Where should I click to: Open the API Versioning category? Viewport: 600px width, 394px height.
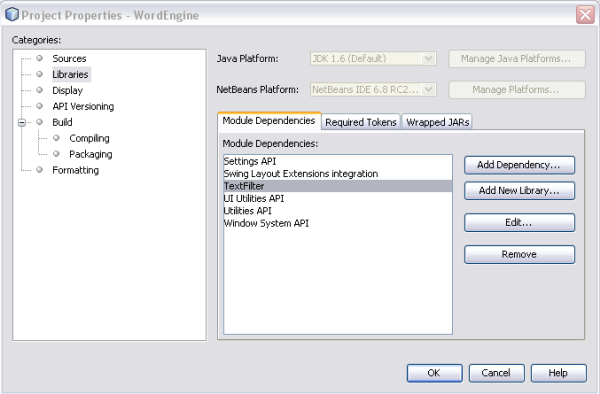point(83,106)
